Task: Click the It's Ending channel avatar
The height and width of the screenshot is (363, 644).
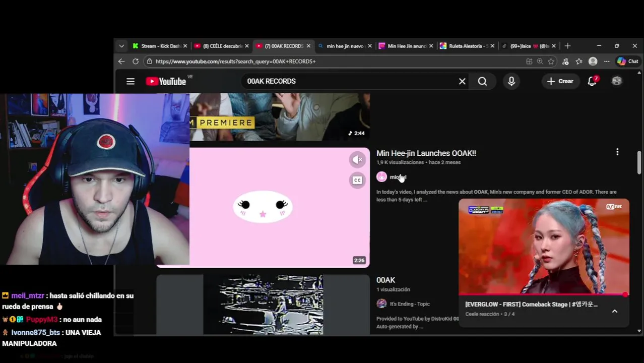Action: click(x=381, y=304)
